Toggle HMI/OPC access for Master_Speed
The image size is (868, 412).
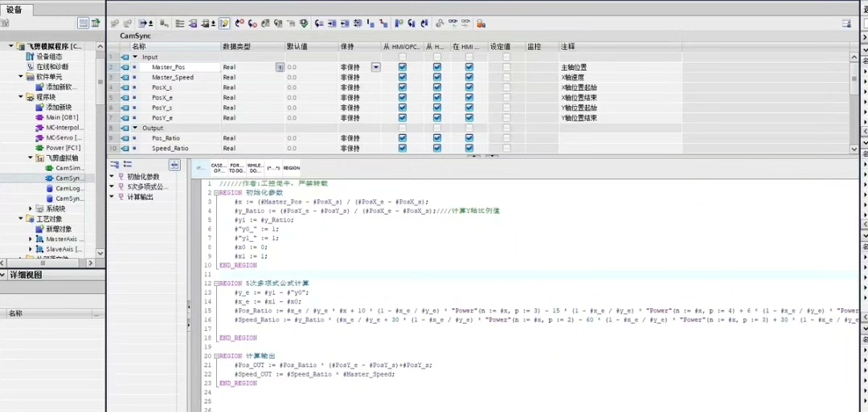[403, 77]
